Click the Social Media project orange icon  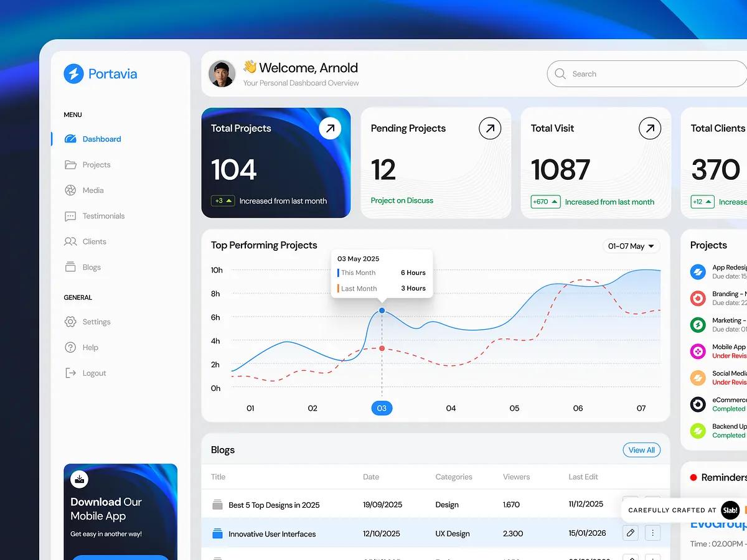[x=698, y=378]
